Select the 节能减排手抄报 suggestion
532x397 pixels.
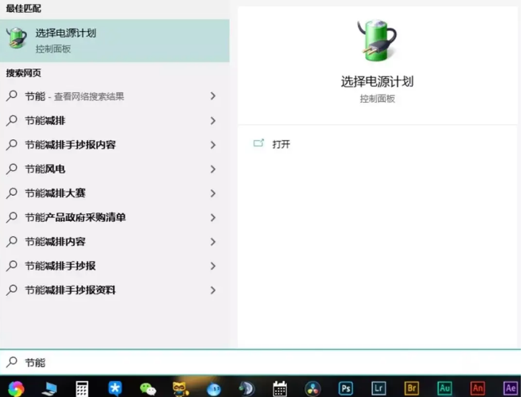[x=115, y=266]
